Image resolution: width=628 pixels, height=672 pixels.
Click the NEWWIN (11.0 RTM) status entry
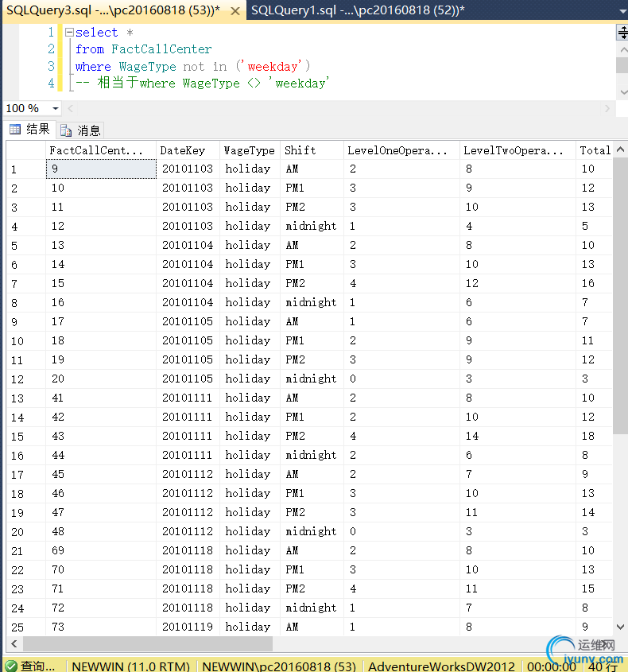coord(130,666)
